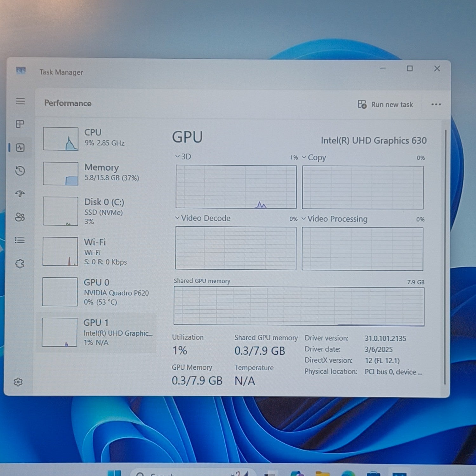Open the three-dot more options menu
The width and height of the screenshot is (476, 476).
tap(436, 104)
